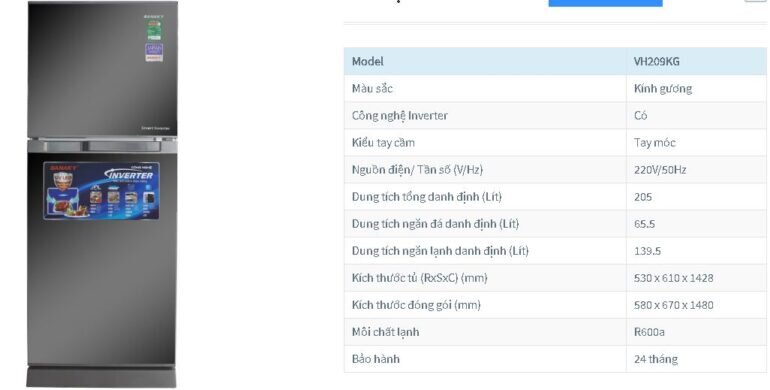Viewport: 770px width, 390px height.
Task: Select the 24 tháng warranty value
Action: tap(656, 359)
